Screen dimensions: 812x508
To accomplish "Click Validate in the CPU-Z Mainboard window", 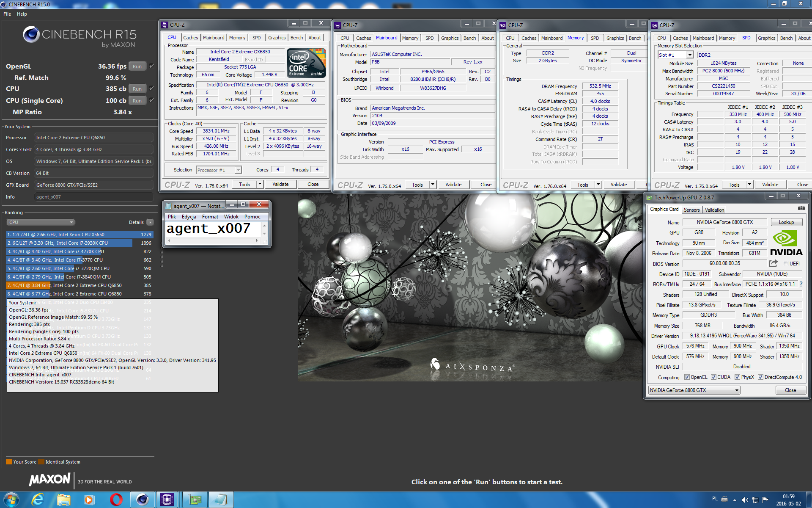I will point(453,185).
